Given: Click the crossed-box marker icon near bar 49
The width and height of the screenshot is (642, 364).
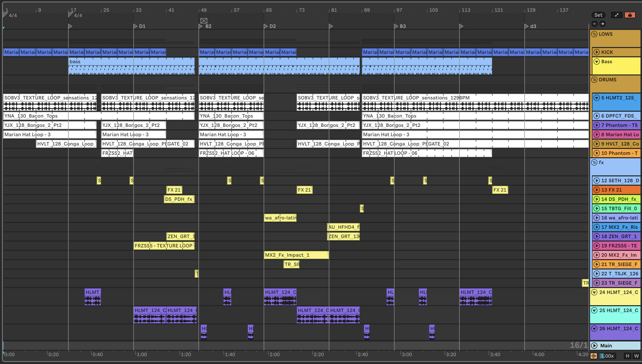Looking at the screenshot, I should click(x=204, y=21).
